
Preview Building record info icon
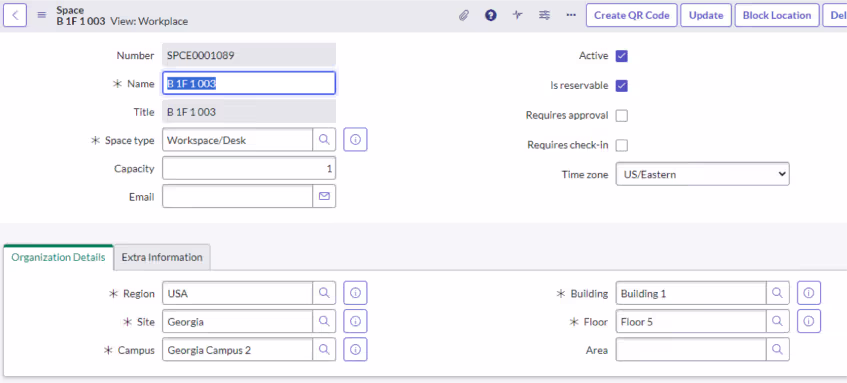pyautogui.click(x=809, y=293)
